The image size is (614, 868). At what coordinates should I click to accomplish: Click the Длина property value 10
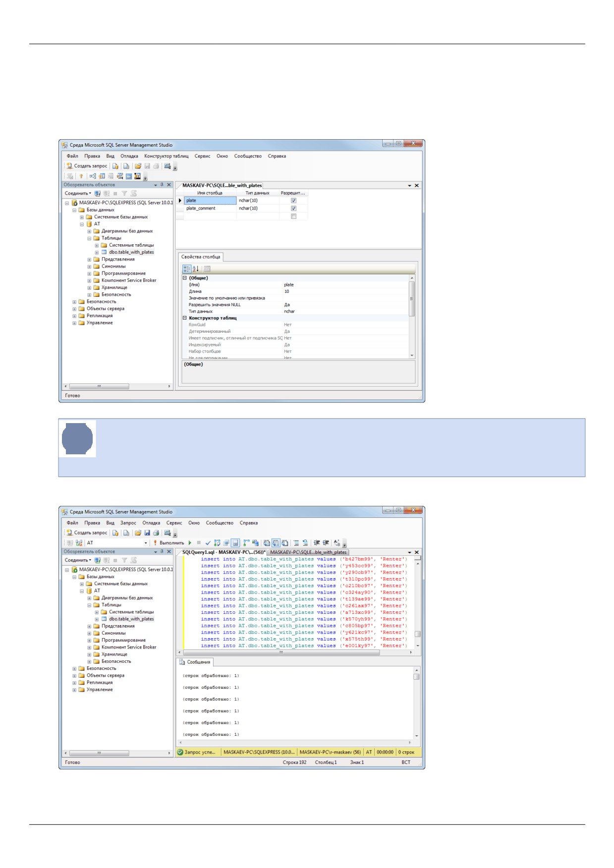tap(346, 291)
